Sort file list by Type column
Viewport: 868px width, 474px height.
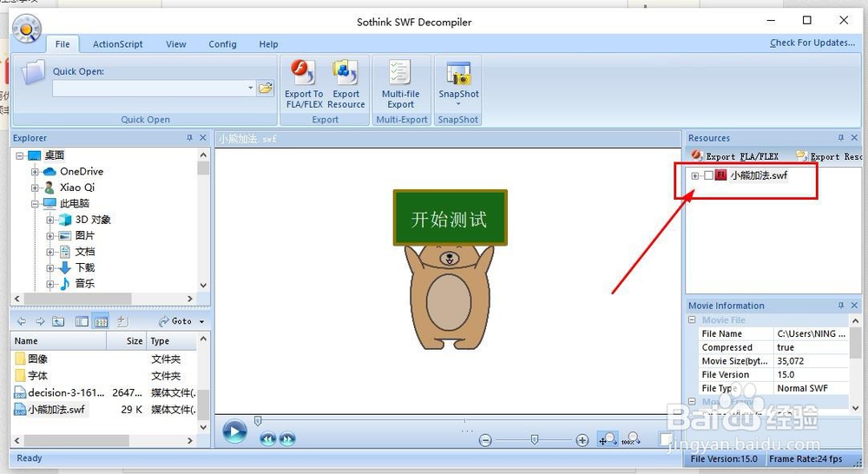point(172,341)
